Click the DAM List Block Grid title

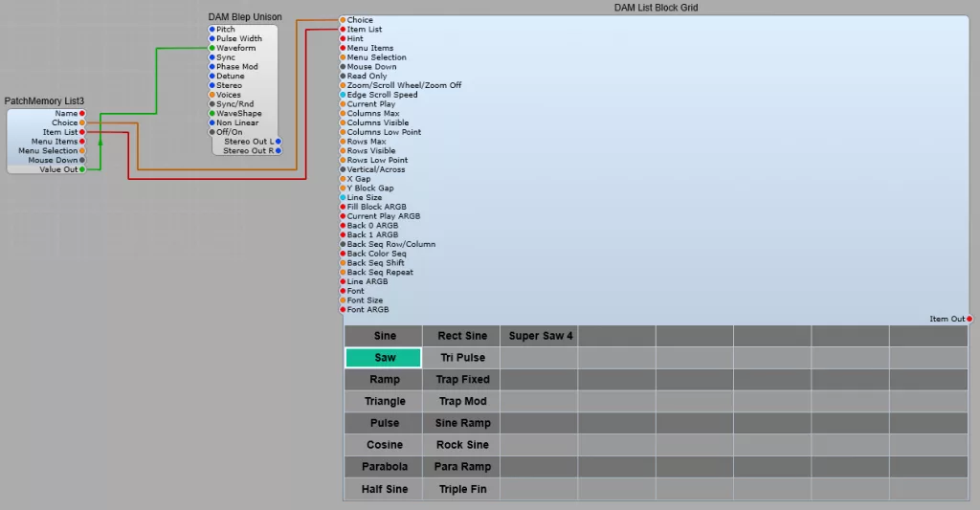click(656, 8)
